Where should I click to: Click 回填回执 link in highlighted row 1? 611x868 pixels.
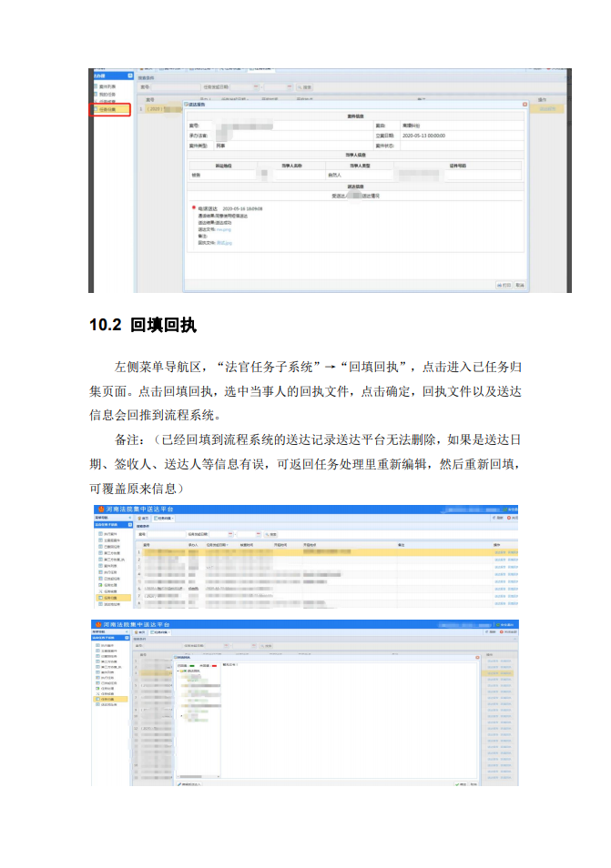[x=513, y=552]
